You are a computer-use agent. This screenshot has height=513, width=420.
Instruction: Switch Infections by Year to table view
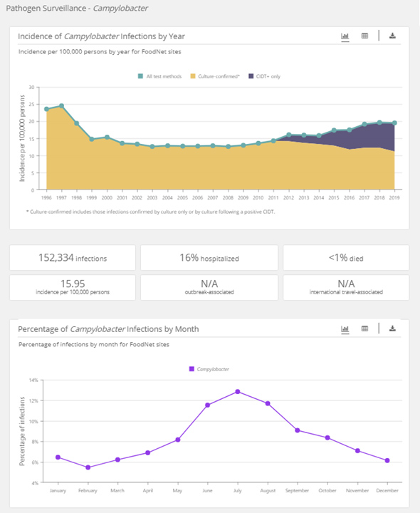coord(364,36)
